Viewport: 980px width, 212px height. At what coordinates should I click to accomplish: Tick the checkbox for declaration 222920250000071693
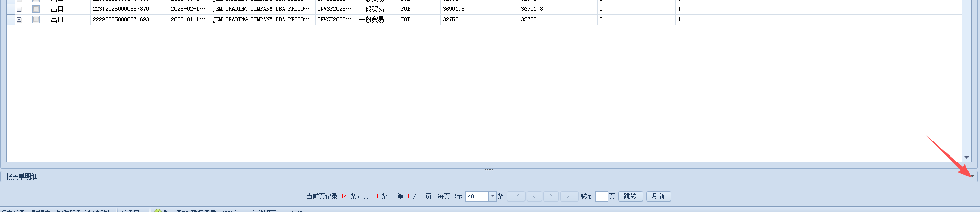36,19
